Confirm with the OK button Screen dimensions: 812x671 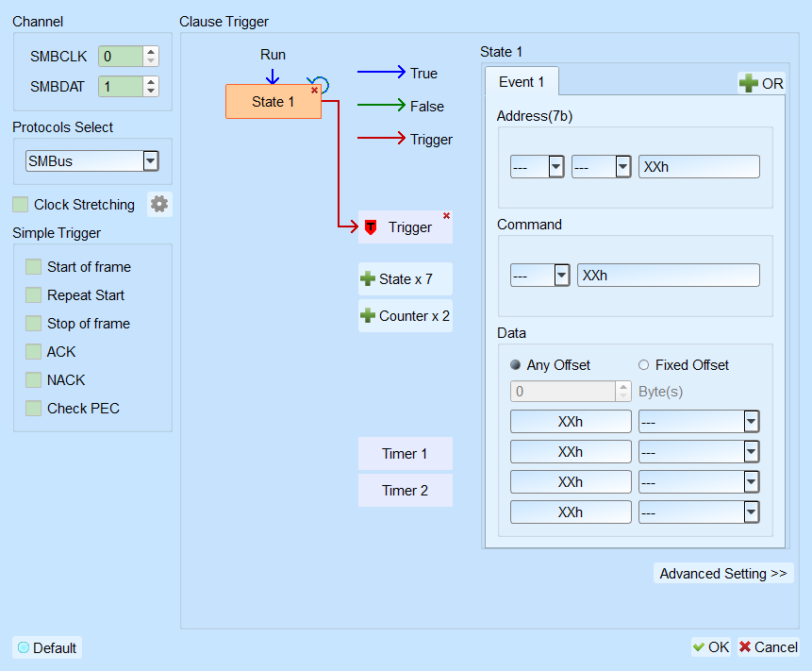(x=711, y=647)
